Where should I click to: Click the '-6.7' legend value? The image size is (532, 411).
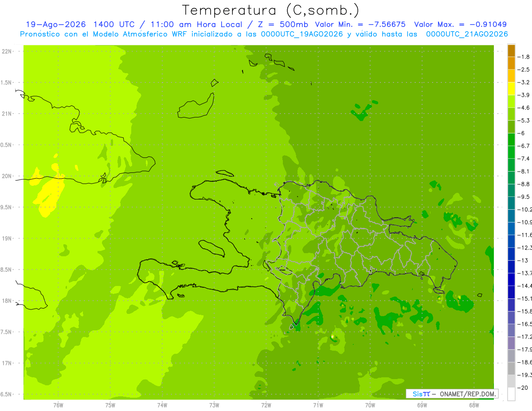coord(524,146)
